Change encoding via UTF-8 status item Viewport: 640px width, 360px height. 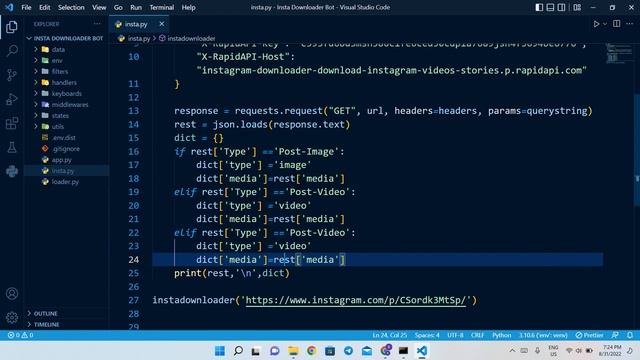(455, 335)
